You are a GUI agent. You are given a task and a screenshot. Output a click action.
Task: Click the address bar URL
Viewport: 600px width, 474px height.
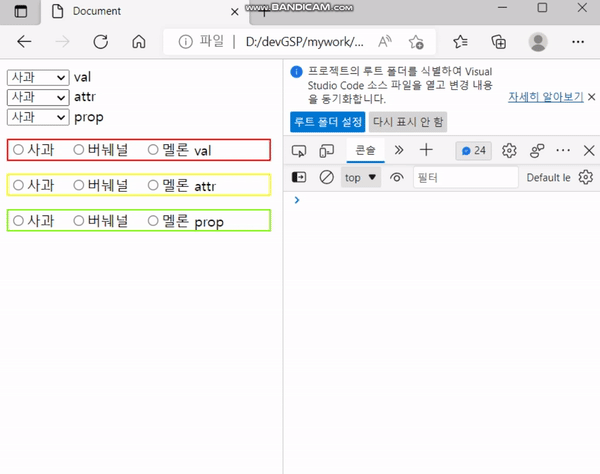(304, 42)
